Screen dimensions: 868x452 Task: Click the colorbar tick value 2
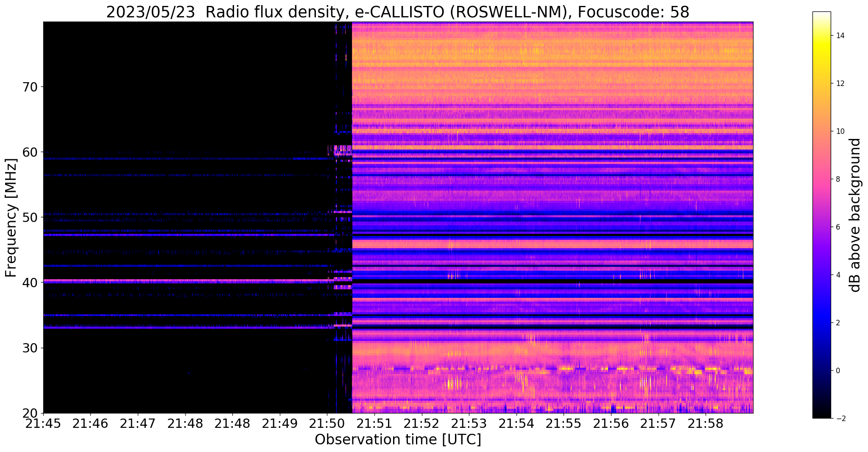[x=837, y=323]
